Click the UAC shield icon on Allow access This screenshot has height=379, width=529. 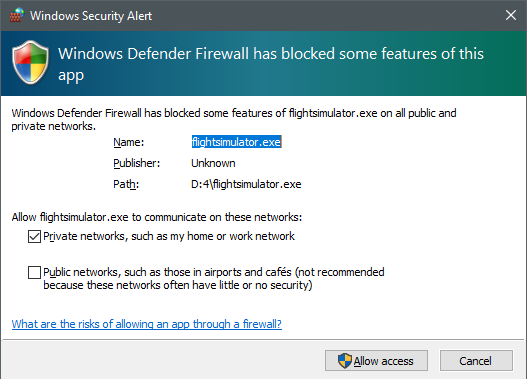345,361
